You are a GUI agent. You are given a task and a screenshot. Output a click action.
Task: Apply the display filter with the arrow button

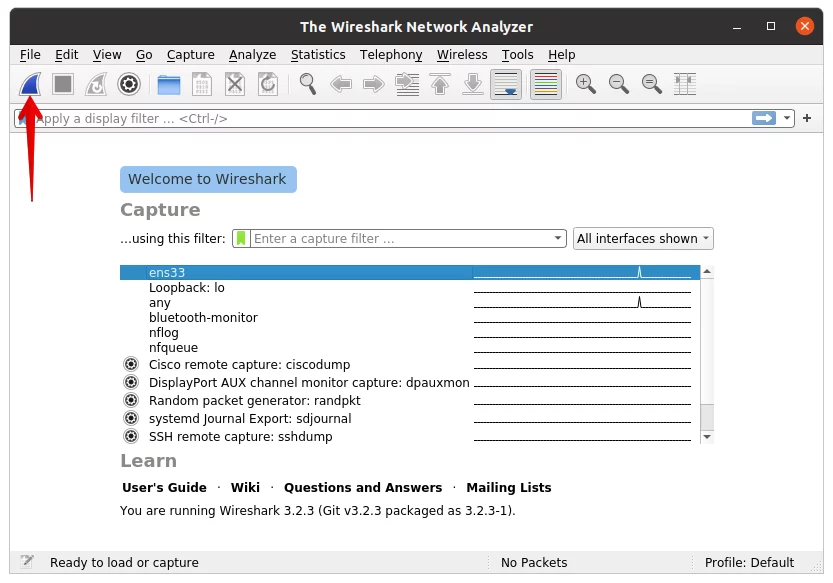764,118
